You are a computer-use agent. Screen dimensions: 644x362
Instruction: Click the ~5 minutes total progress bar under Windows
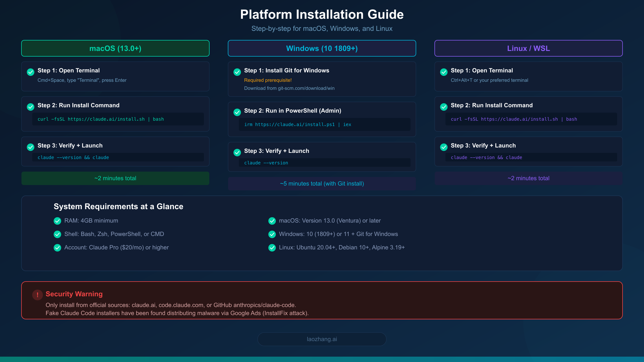coord(322,183)
